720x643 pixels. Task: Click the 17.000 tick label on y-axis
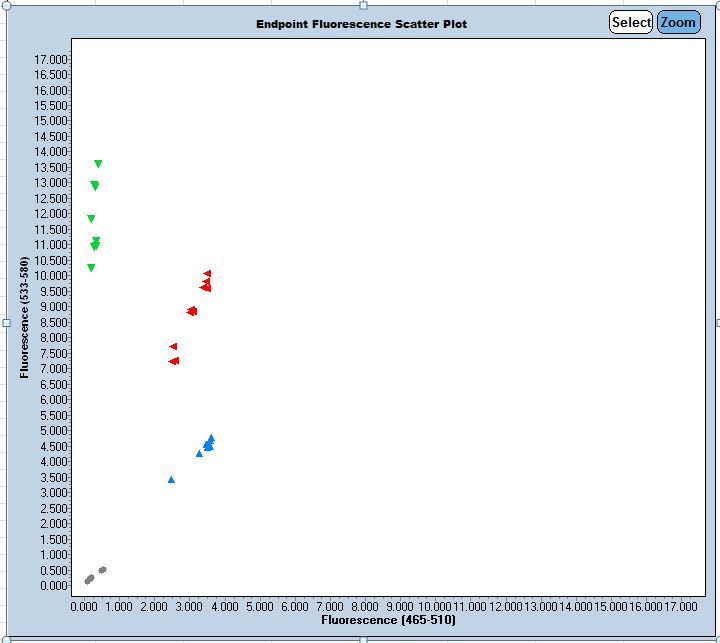(50, 59)
